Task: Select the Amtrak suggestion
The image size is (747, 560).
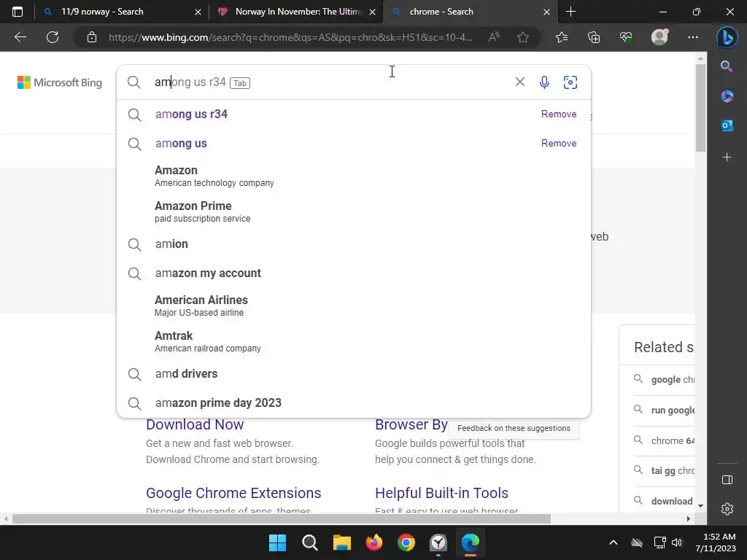Action: (x=354, y=341)
